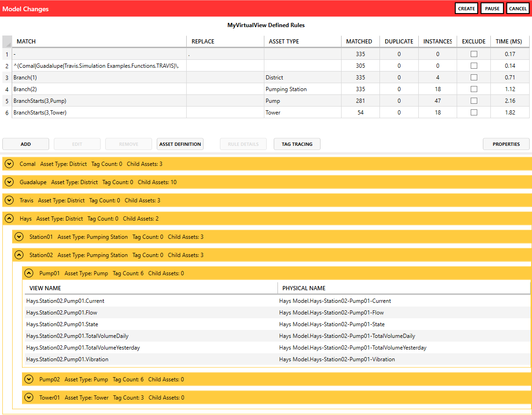
Task: Open the Asset Definition dialog
Action: pos(180,144)
